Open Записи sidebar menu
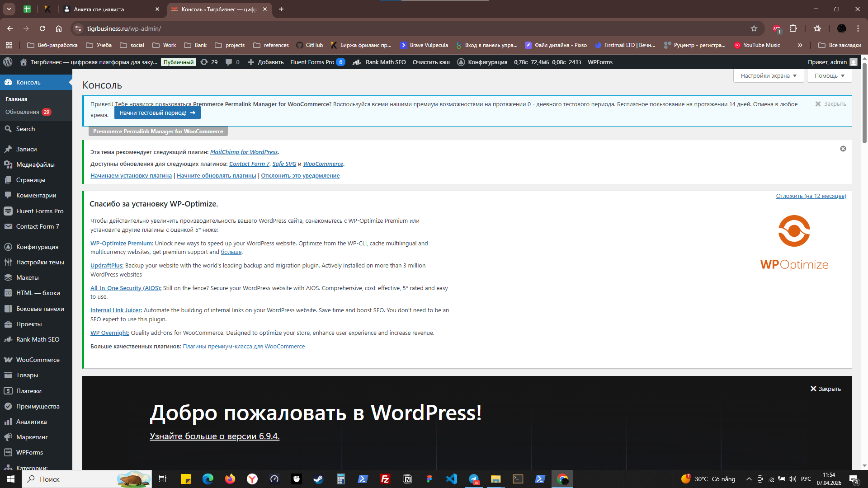The height and width of the screenshot is (488, 868). click(x=36, y=149)
